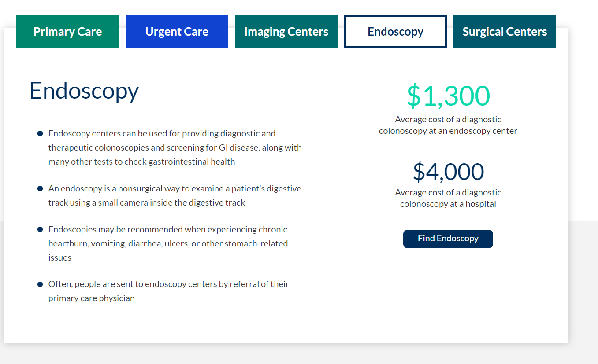
Task: Click the large Endoscopy heading
Action: pyautogui.click(x=84, y=91)
